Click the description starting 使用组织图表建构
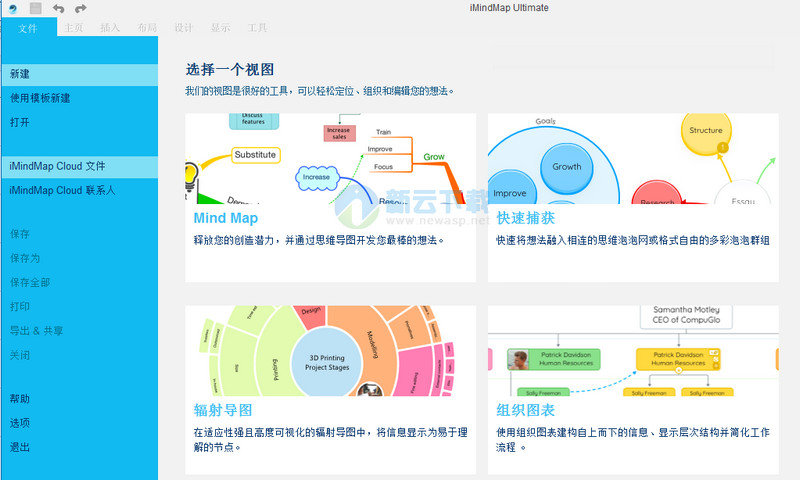This screenshot has height=480, width=800. tap(633, 440)
